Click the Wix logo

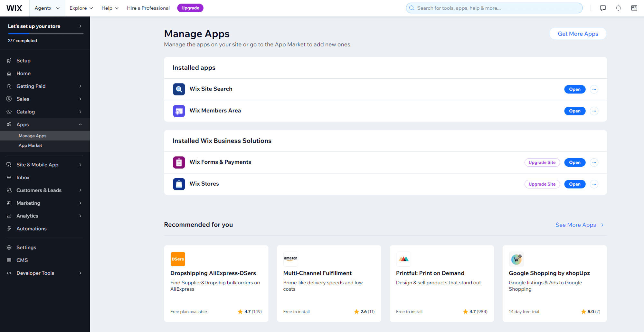click(x=14, y=8)
